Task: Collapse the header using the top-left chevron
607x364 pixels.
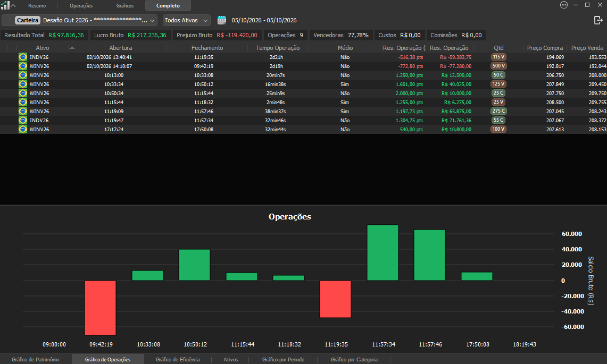Action: [x=13, y=5]
